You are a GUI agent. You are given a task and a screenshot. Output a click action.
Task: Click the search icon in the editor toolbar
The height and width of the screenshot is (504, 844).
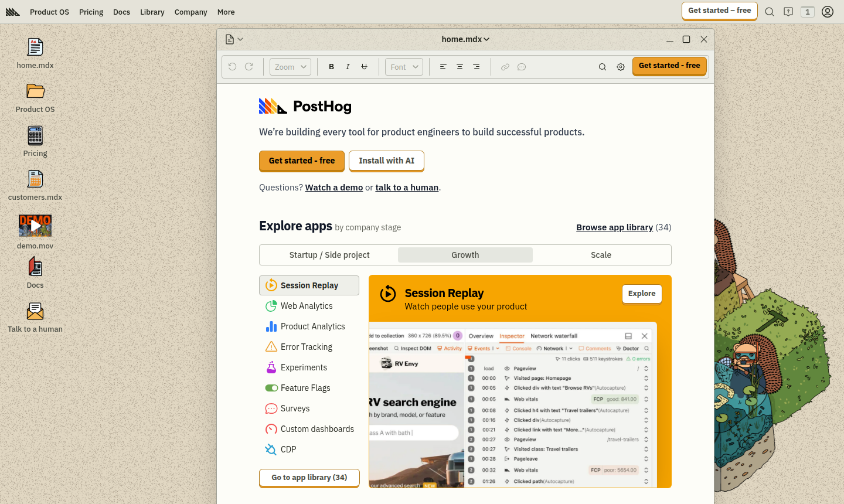point(602,67)
